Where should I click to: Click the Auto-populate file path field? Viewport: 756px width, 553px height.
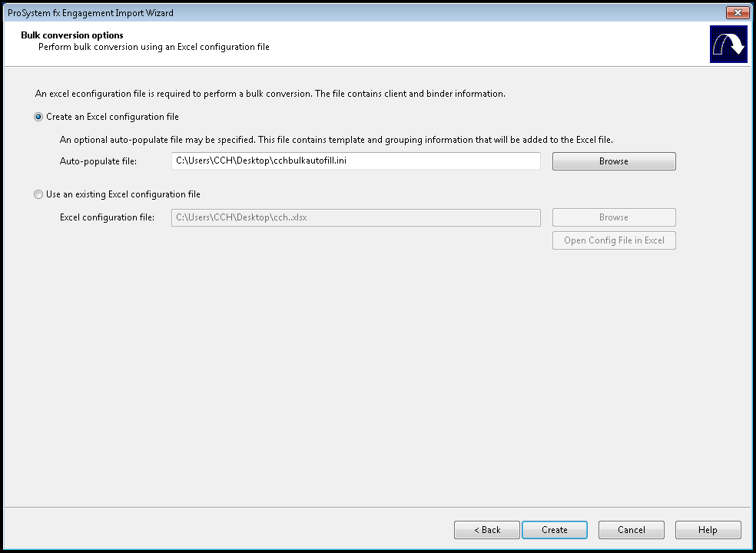coord(356,161)
